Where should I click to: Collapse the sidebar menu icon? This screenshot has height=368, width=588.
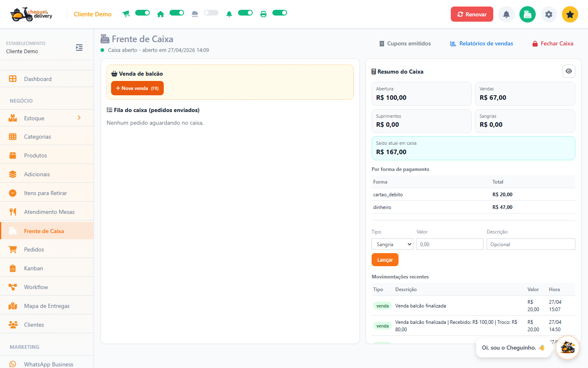click(x=79, y=47)
